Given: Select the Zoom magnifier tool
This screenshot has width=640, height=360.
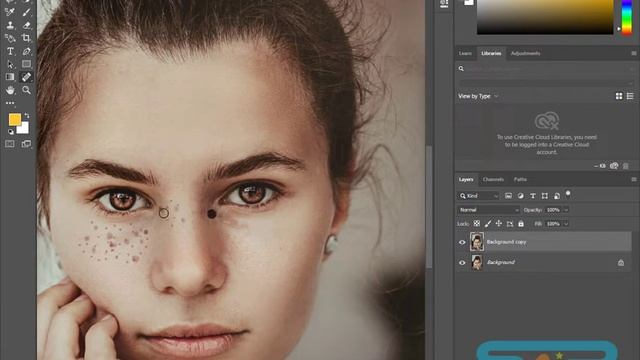Looking at the screenshot, I should coord(27,90).
